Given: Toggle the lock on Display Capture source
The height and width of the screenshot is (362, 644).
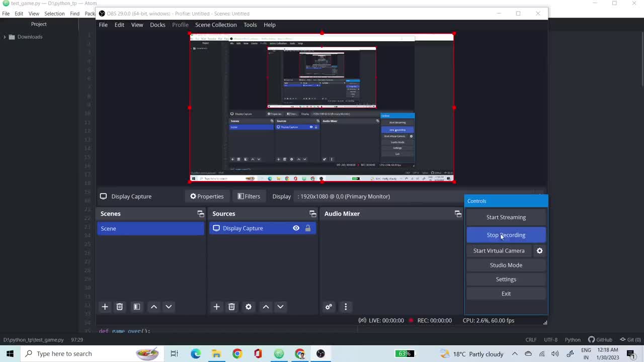Looking at the screenshot, I should (308, 228).
